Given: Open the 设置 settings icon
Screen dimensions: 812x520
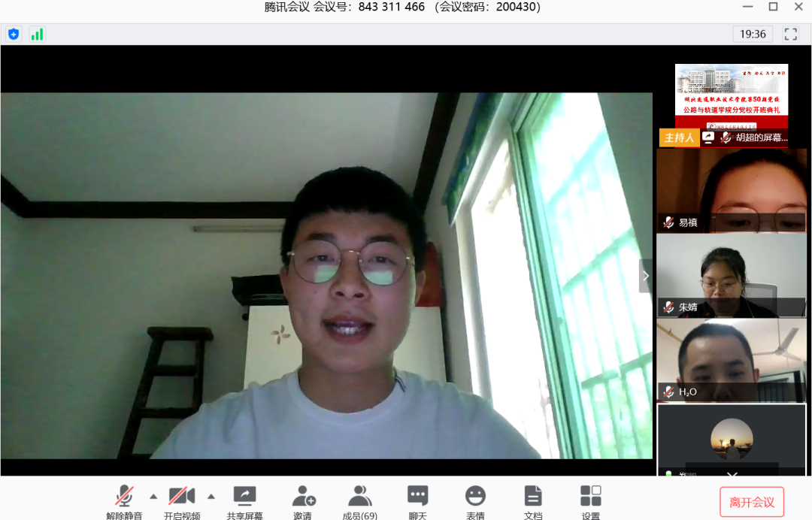Looking at the screenshot, I should tap(591, 497).
